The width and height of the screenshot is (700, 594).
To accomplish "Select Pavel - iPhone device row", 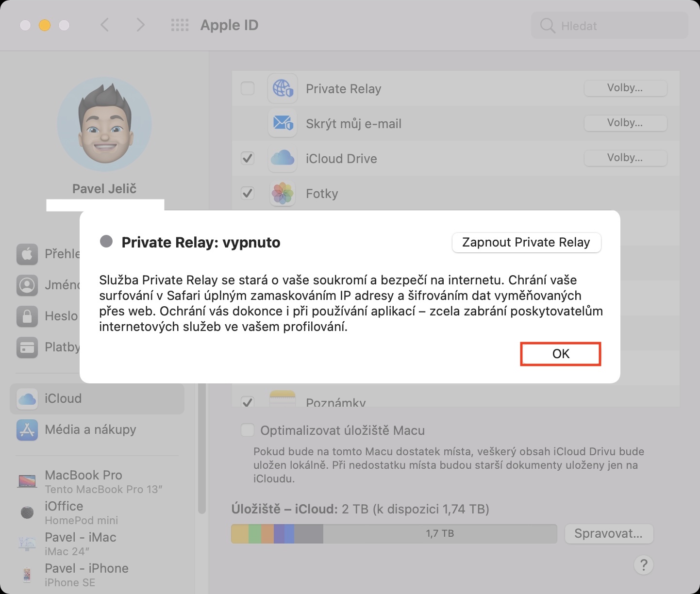I will (97, 575).
